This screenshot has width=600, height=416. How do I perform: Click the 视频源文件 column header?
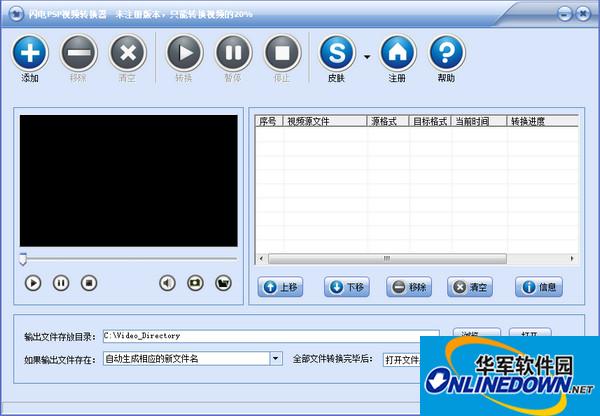pos(325,121)
